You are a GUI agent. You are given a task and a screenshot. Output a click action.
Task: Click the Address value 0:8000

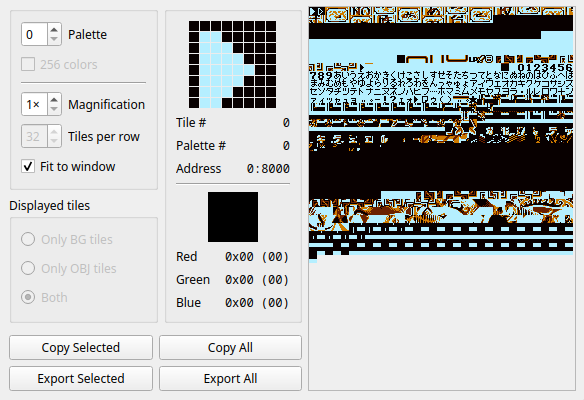point(268,169)
